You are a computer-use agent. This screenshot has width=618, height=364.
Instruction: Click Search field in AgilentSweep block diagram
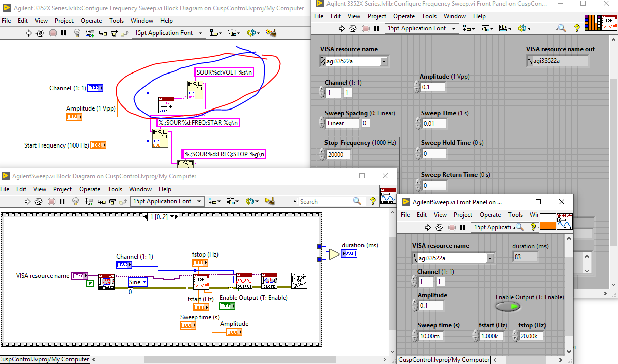[325, 201]
